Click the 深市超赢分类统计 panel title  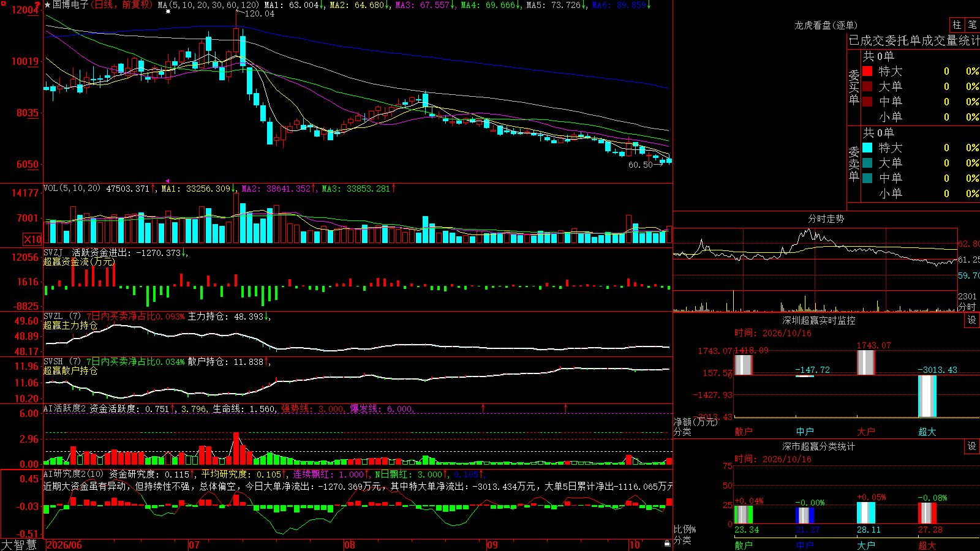click(819, 446)
